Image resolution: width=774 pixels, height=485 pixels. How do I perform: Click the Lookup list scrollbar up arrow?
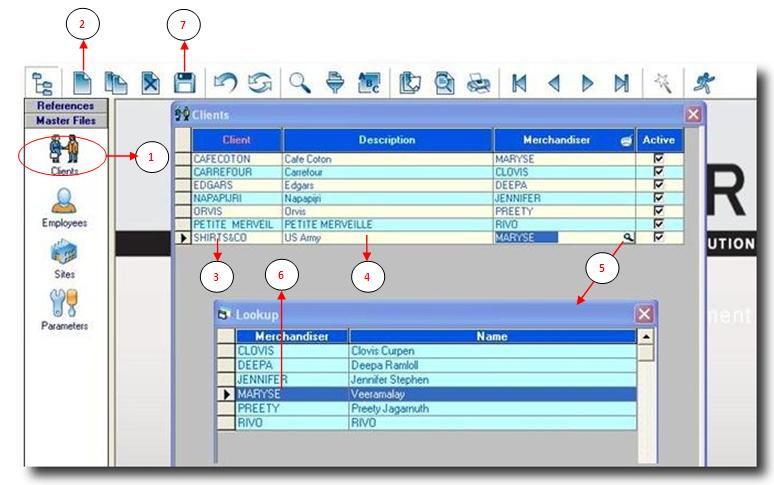(x=647, y=337)
